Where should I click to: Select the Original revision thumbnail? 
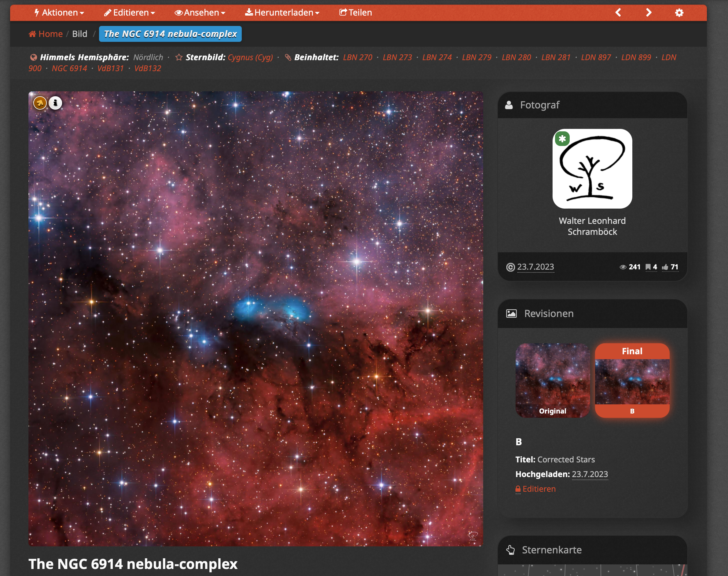click(553, 380)
